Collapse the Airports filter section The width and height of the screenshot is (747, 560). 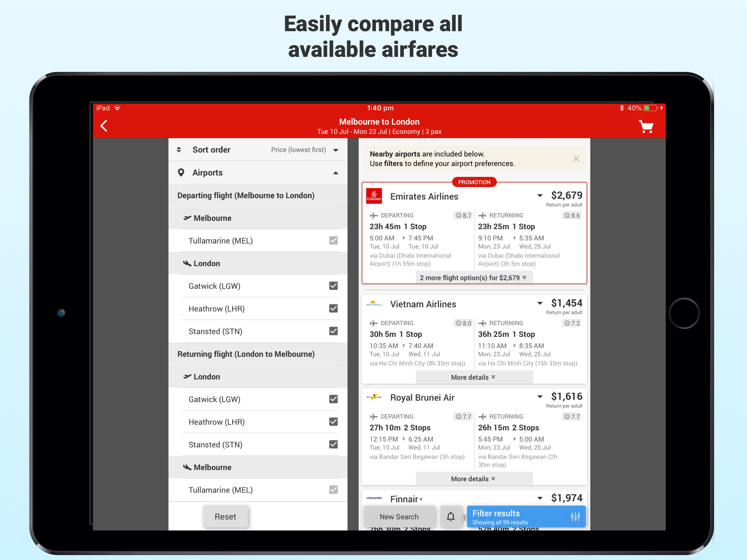point(335,173)
